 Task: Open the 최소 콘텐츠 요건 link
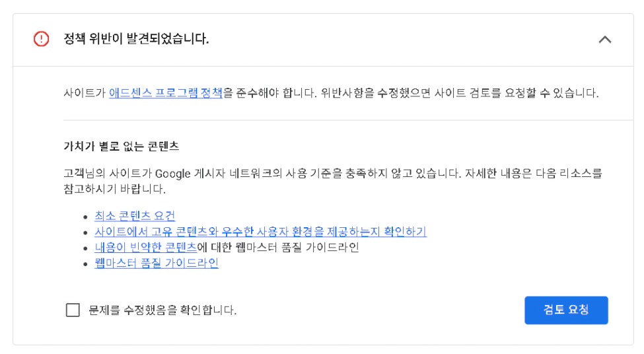tap(135, 216)
